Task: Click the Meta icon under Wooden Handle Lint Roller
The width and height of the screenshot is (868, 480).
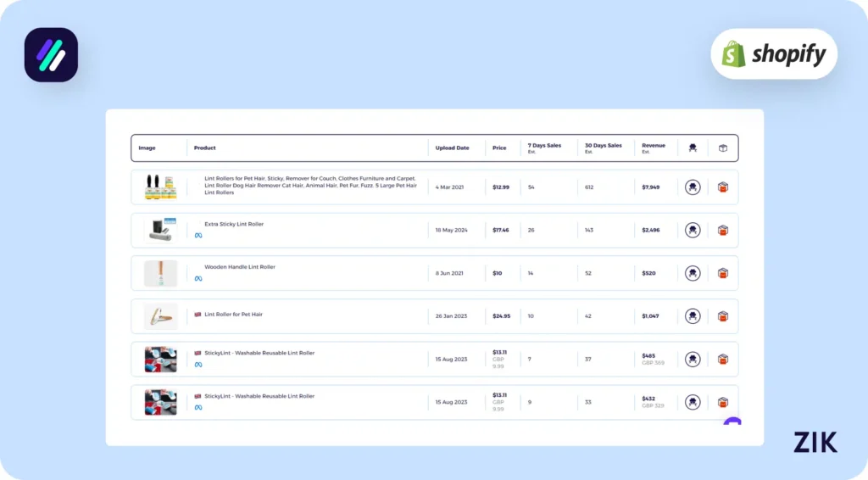Action: pos(198,278)
